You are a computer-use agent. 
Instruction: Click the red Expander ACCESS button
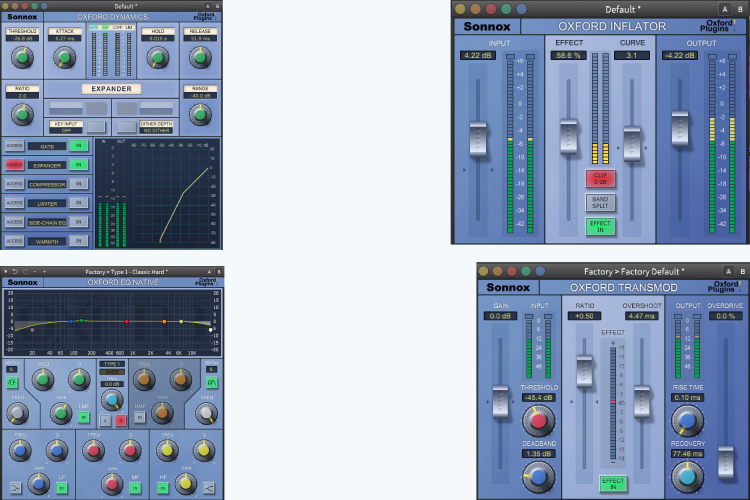point(14,165)
